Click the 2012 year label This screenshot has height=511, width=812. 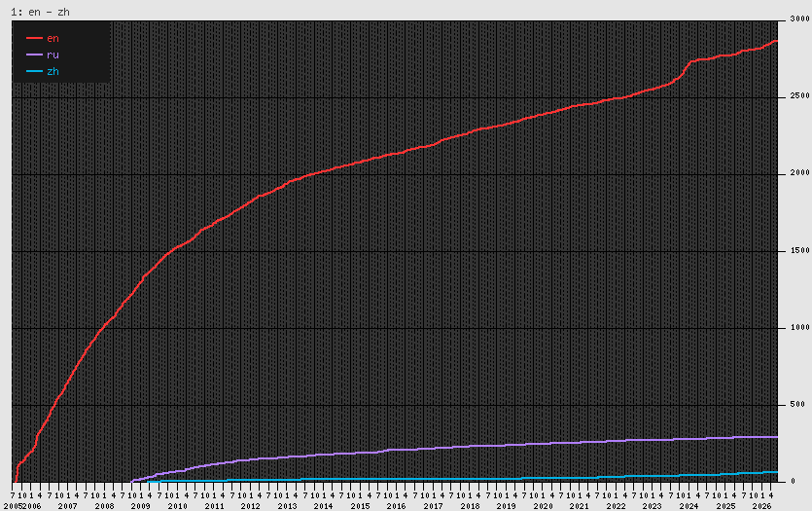pos(251,506)
